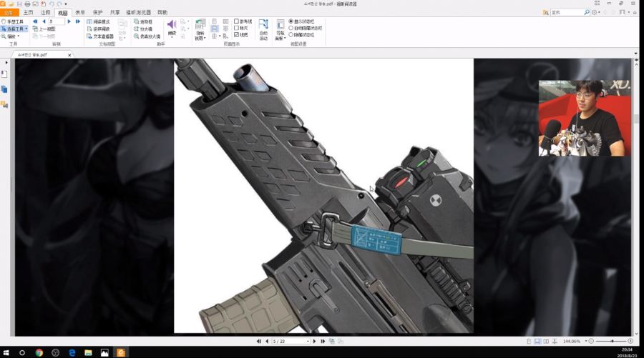
Task: Switch to Form (表单) ribbon tab
Action: click(x=80, y=13)
